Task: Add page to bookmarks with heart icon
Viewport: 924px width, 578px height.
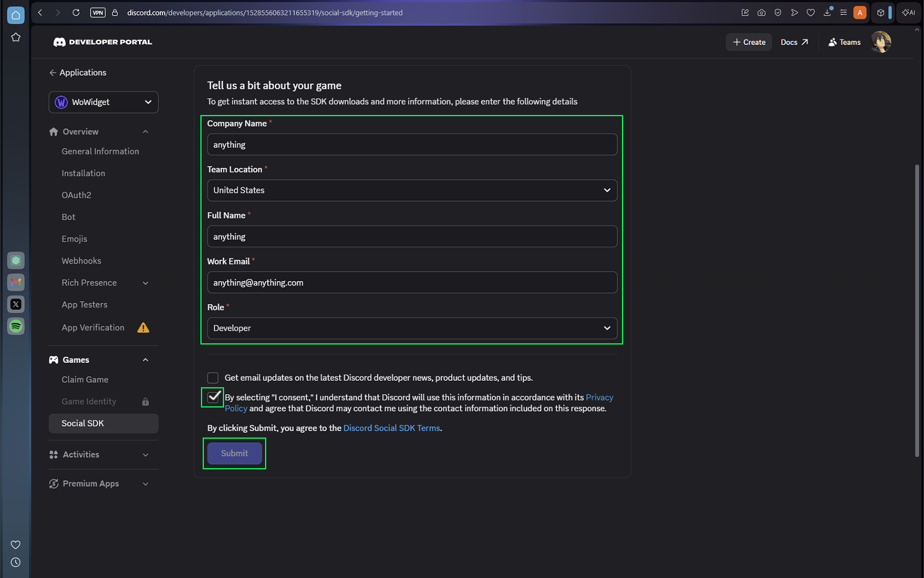Action: (x=811, y=12)
